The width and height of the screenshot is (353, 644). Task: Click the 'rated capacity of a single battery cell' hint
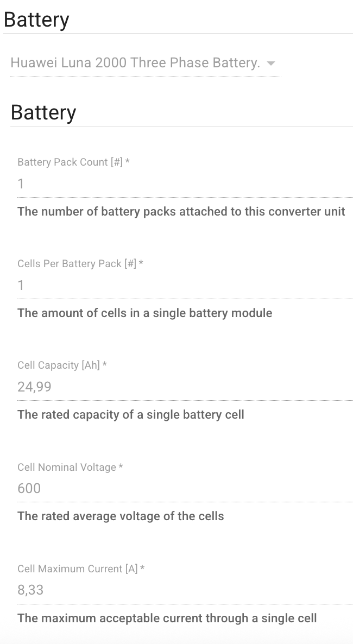point(131,415)
